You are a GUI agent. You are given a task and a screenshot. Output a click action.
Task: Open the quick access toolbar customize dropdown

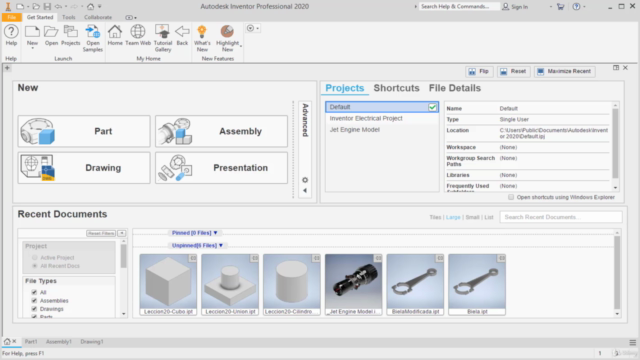coord(100,7)
